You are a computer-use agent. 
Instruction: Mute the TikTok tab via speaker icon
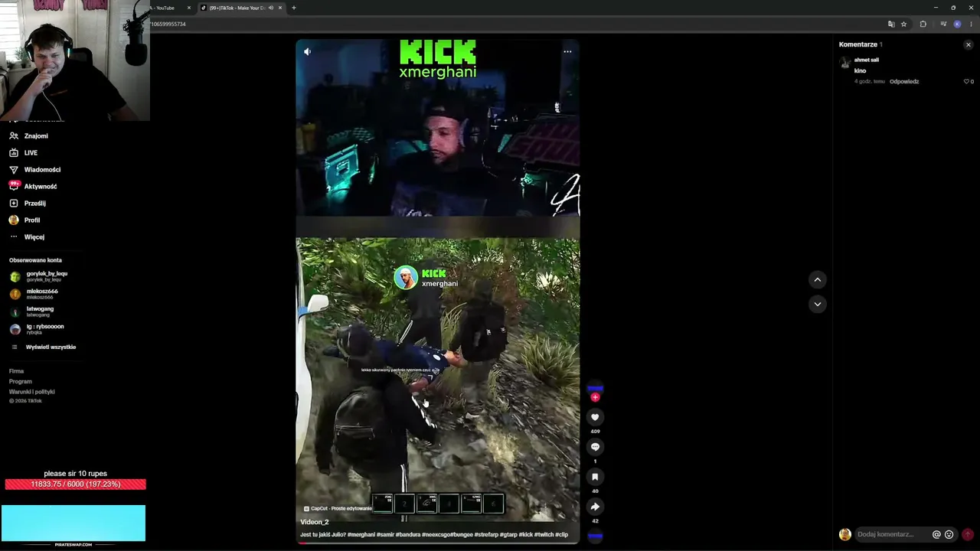(271, 8)
